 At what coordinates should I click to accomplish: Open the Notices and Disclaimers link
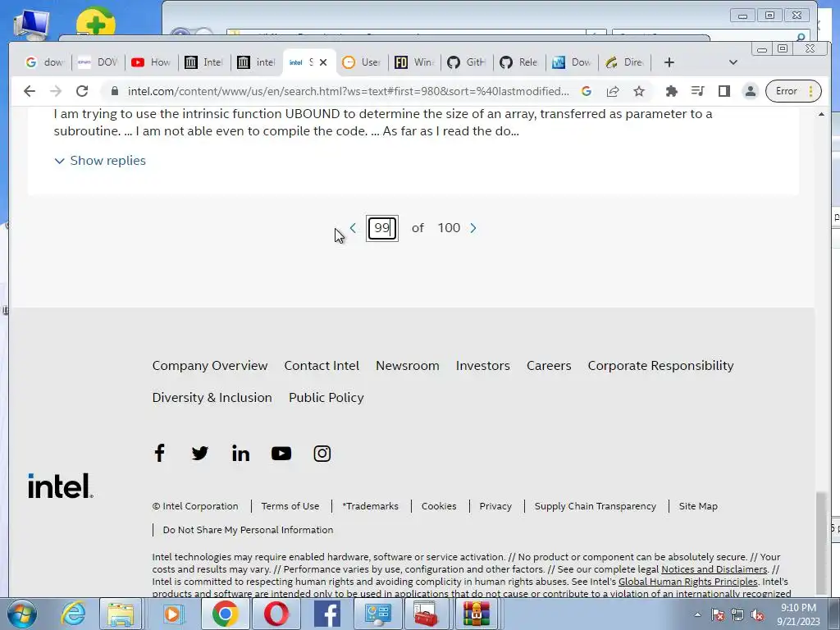[714, 569]
